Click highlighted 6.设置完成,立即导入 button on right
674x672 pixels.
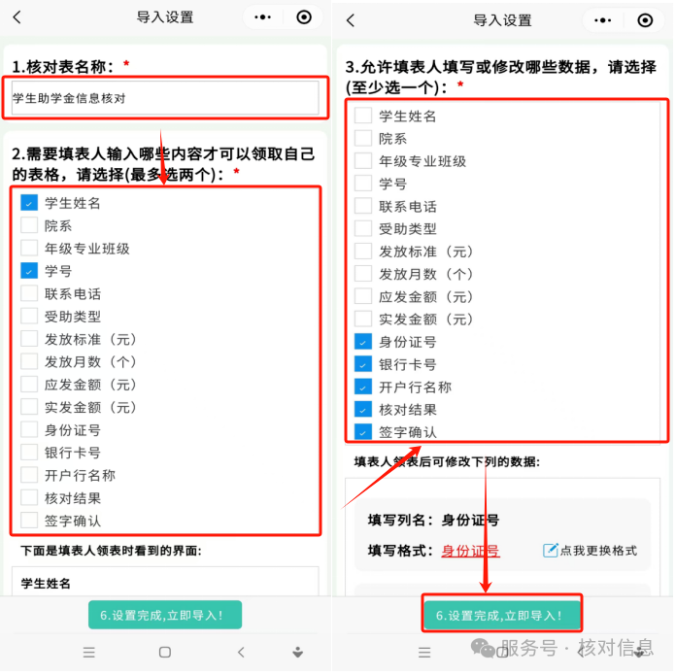tap(501, 615)
